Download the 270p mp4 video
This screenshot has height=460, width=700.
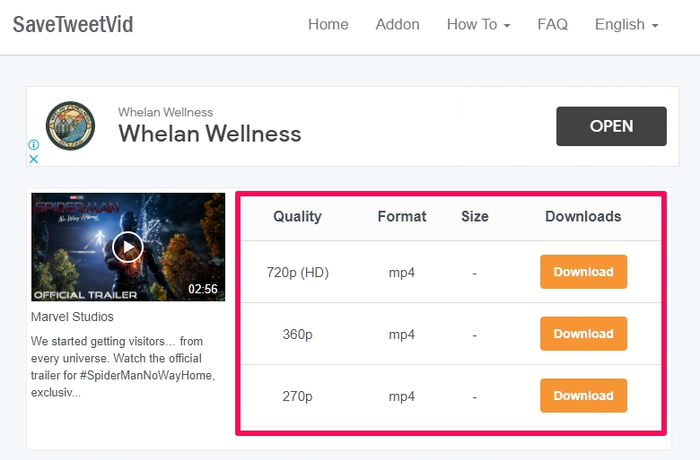(x=583, y=396)
